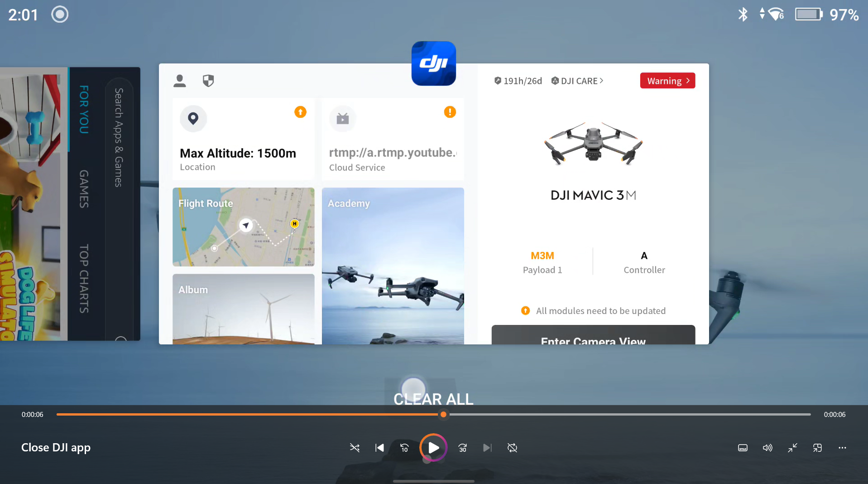Click the red Warning button
The height and width of the screenshot is (484, 868).
coord(667,81)
